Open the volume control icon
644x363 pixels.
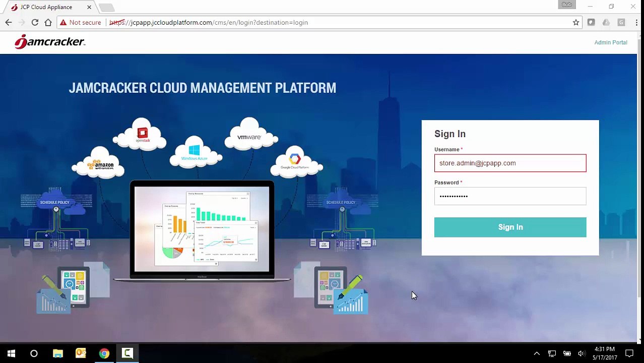pos(582,353)
